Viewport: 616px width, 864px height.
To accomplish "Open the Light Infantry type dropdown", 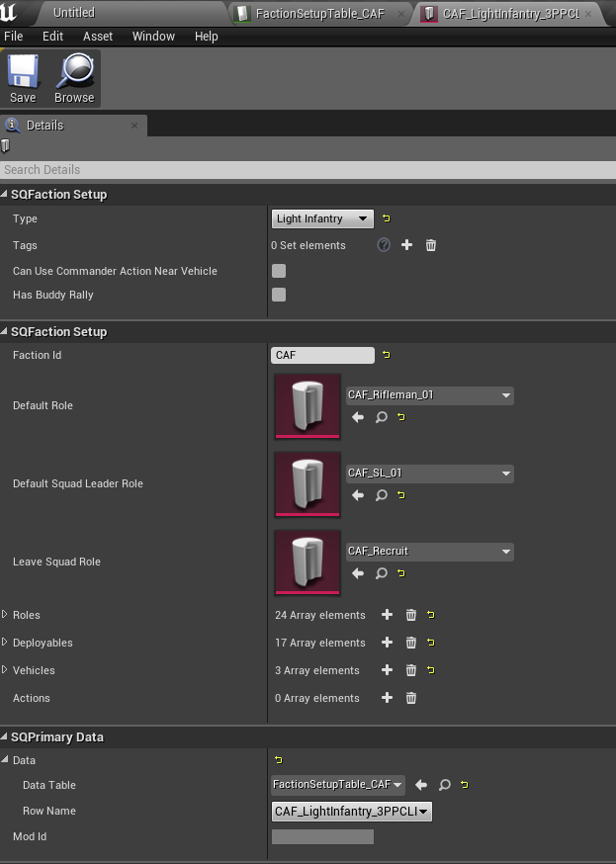I will 322,218.
